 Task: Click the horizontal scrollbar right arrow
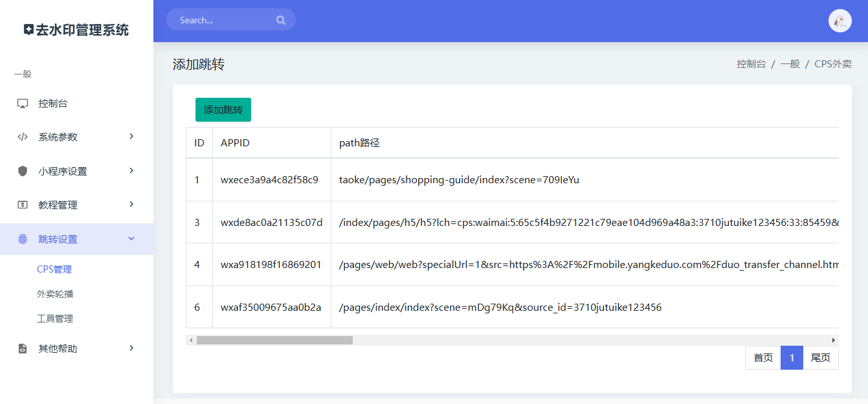834,340
